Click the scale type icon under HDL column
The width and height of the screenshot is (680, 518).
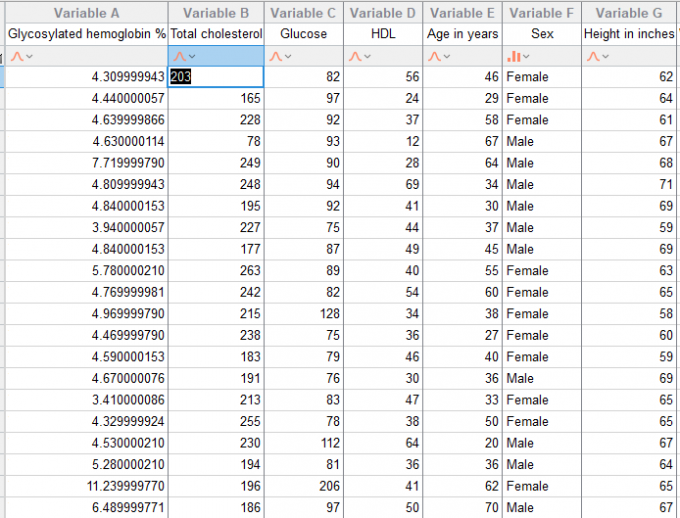coord(355,56)
